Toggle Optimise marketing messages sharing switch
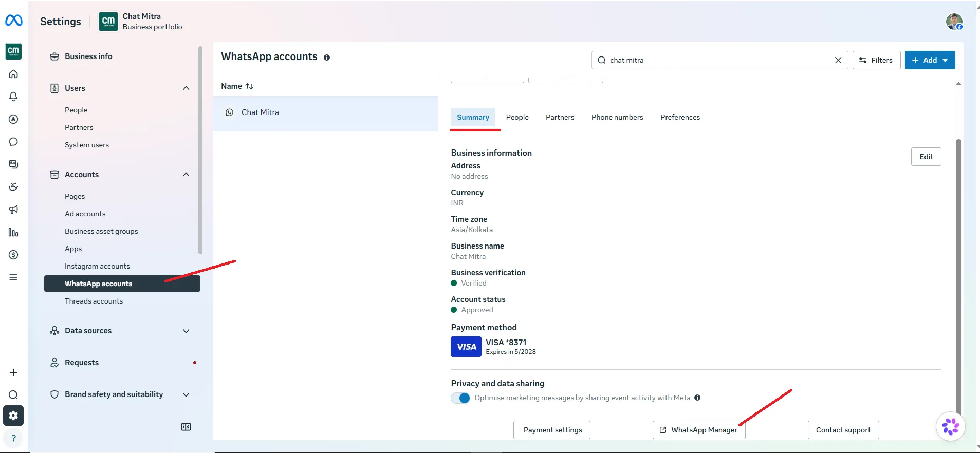 click(460, 398)
